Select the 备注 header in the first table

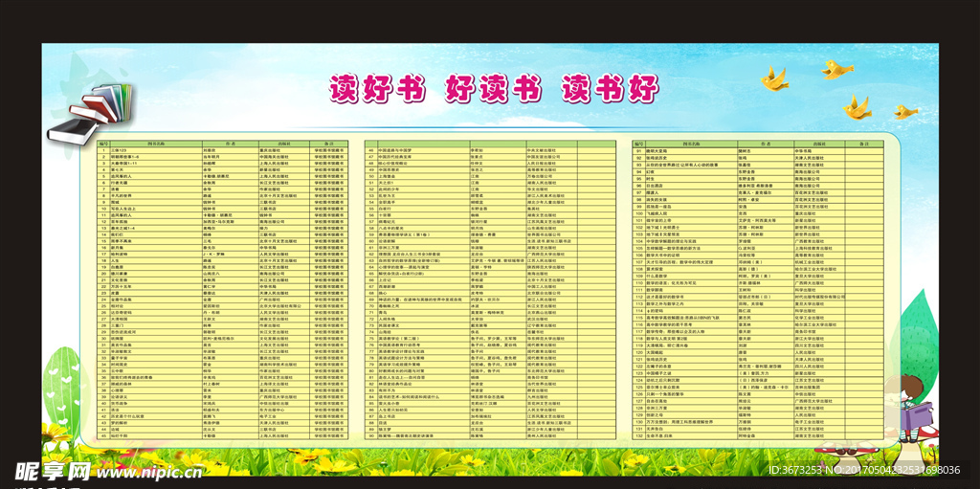click(x=330, y=144)
